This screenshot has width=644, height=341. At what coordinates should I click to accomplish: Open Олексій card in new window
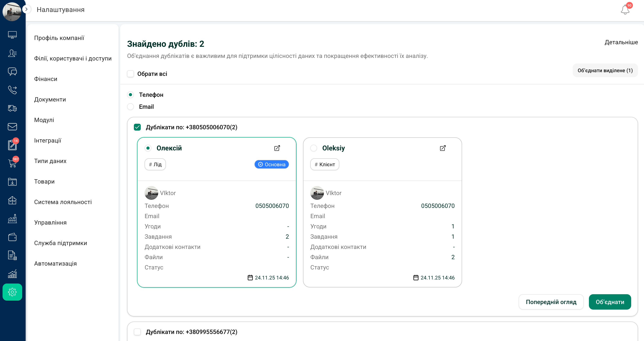click(x=277, y=148)
